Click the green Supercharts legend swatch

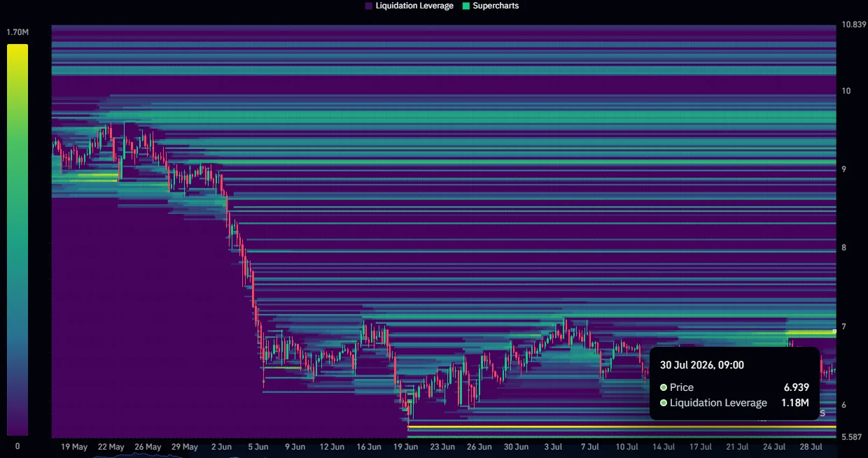(x=467, y=6)
